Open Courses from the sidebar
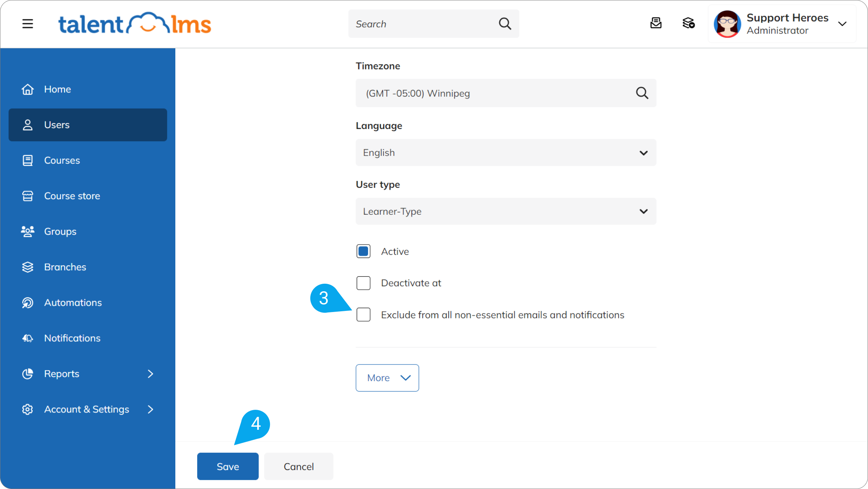Viewport: 868px width, 489px height. 88,160
